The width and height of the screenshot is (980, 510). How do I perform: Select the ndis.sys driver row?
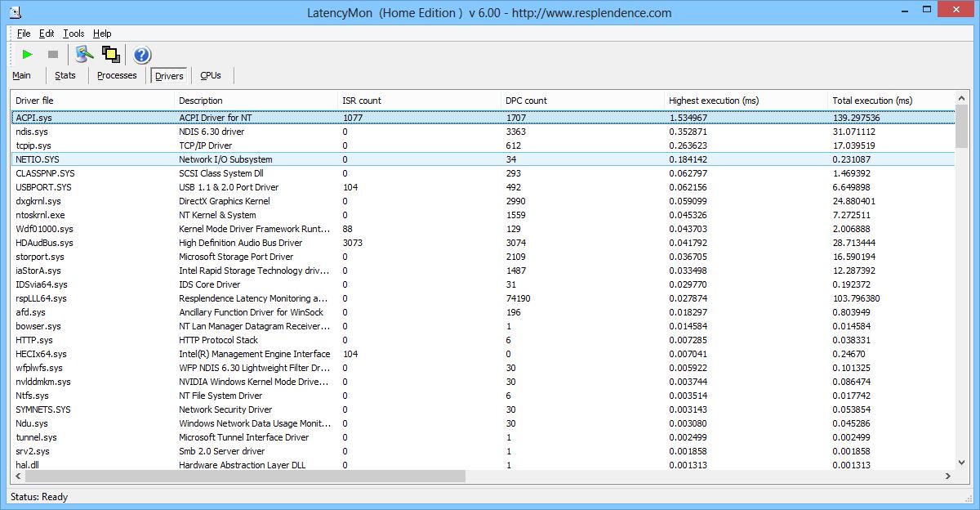coord(33,132)
